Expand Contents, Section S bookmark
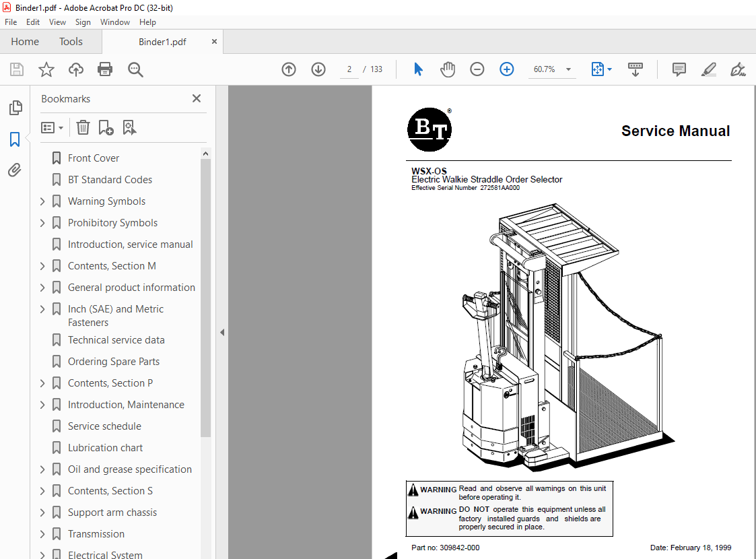 point(42,491)
